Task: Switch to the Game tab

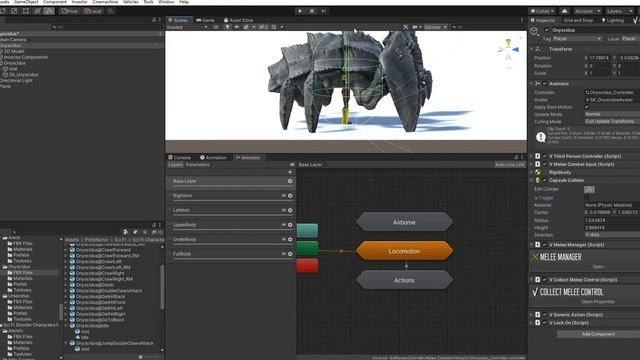Action: pos(205,20)
